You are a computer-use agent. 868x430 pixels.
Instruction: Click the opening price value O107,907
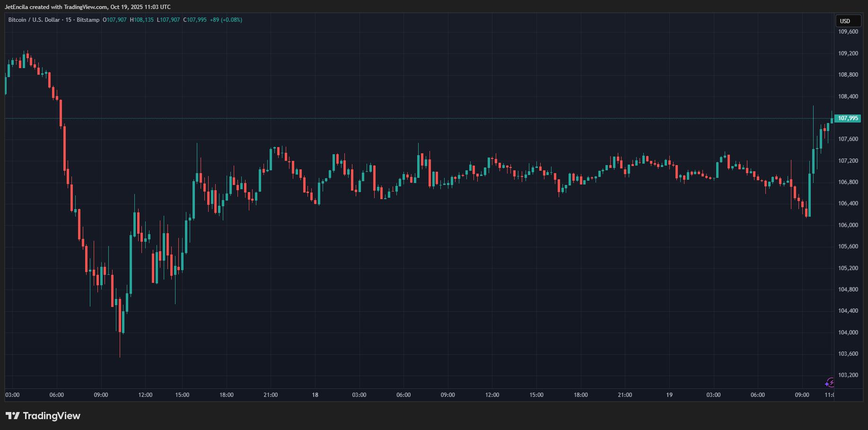tap(115, 20)
